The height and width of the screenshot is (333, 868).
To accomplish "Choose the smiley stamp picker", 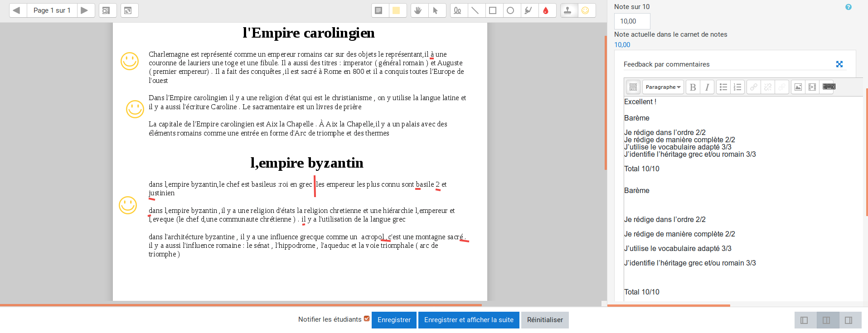I will [x=586, y=10].
